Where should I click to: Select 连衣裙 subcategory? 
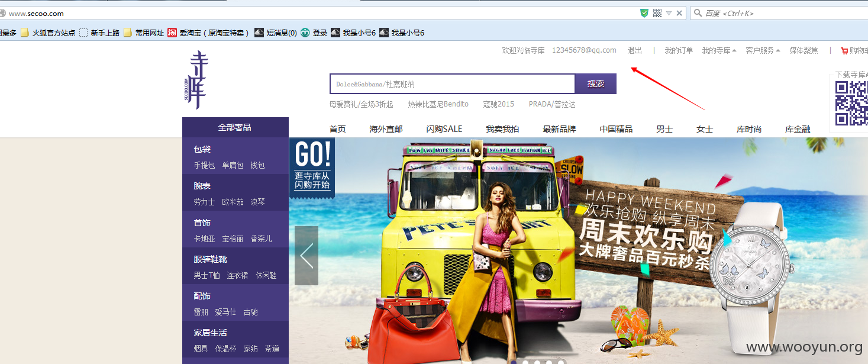click(237, 275)
